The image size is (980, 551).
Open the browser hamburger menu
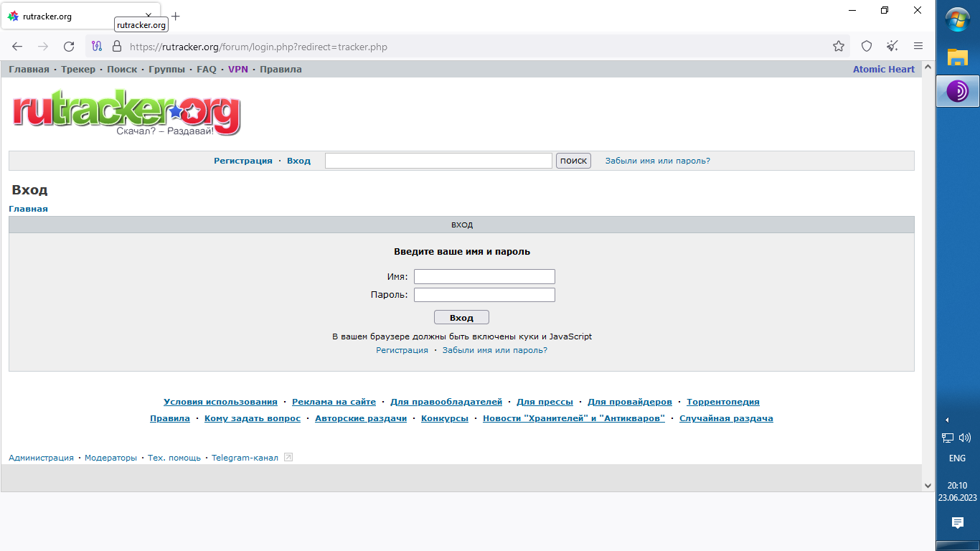click(x=918, y=47)
